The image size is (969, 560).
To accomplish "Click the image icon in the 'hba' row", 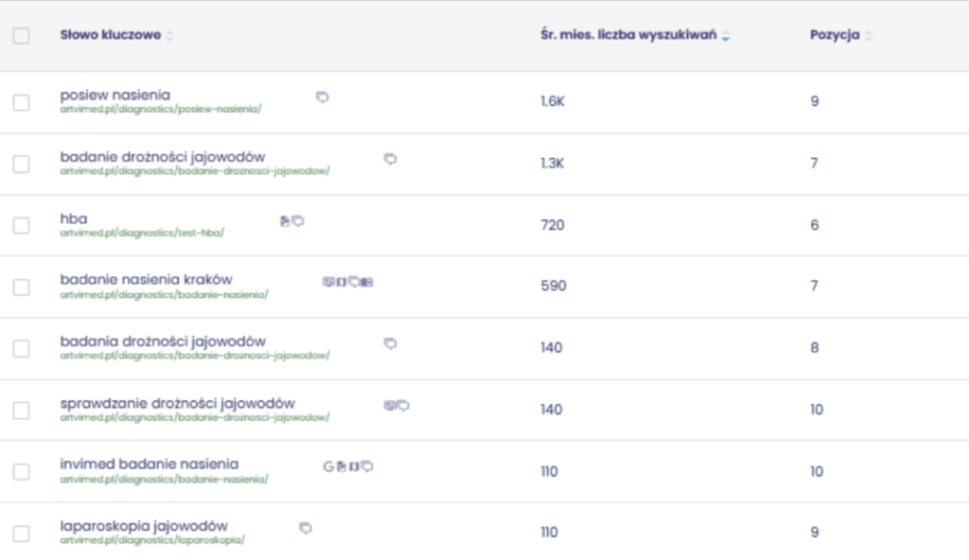I will (285, 220).
